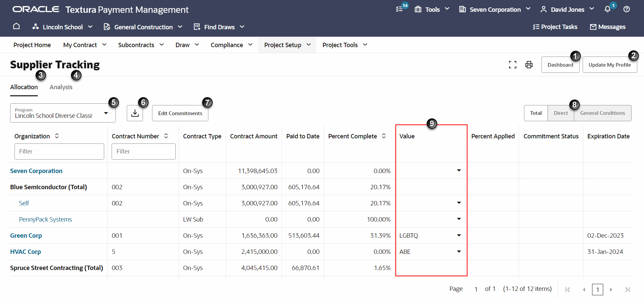The height and width of the screenshot is (301, 644).
Task: Open the Green Corp link
Action: (26, 235)
